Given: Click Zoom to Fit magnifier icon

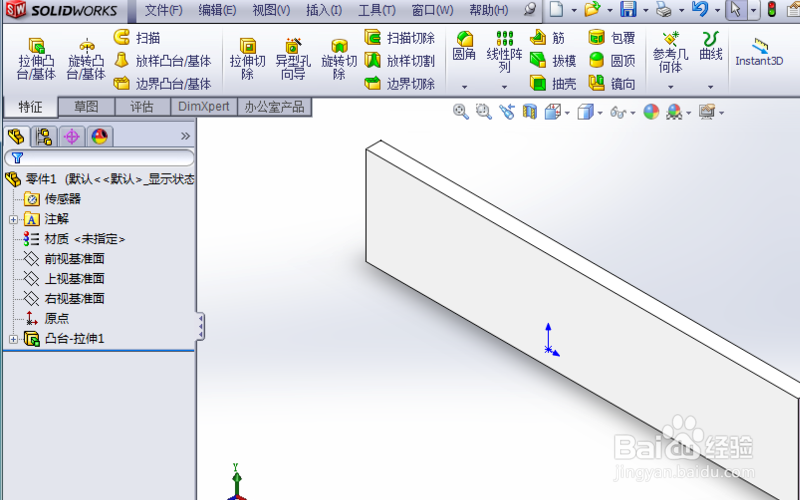Looking at the screenshot, I should [461, 112].
